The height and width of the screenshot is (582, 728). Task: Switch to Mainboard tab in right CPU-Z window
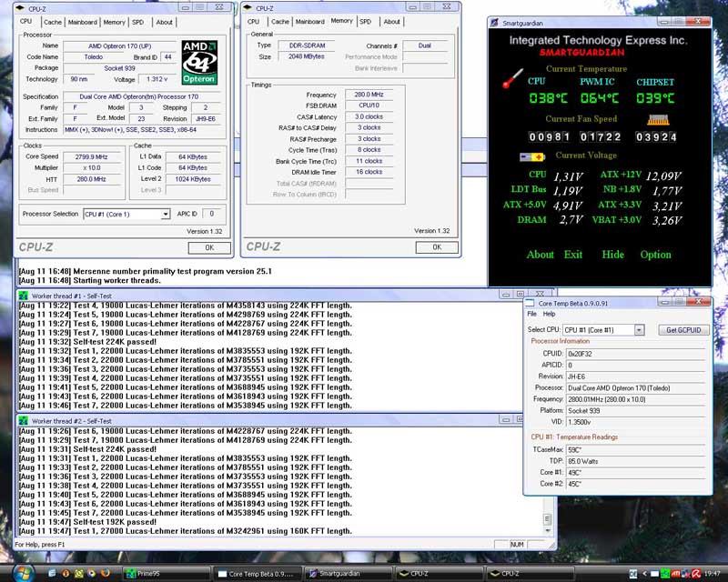(x=310, y=22)
